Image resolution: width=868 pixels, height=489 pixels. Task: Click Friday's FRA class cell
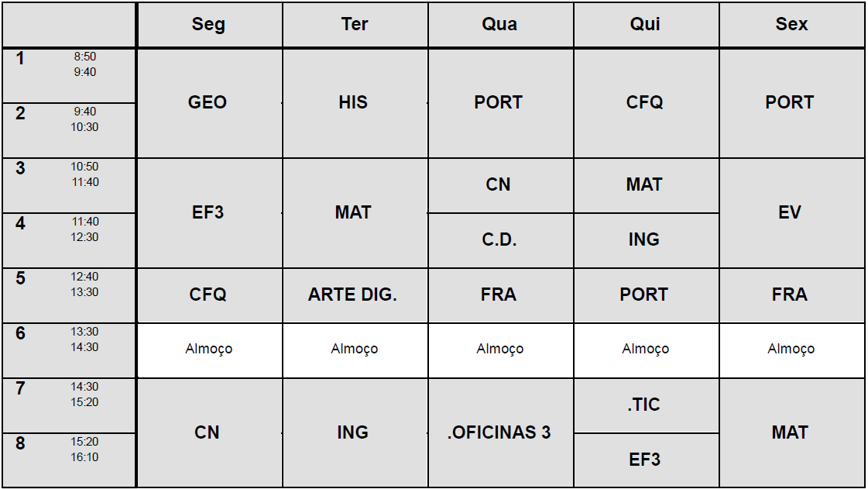tap(791, 295)
